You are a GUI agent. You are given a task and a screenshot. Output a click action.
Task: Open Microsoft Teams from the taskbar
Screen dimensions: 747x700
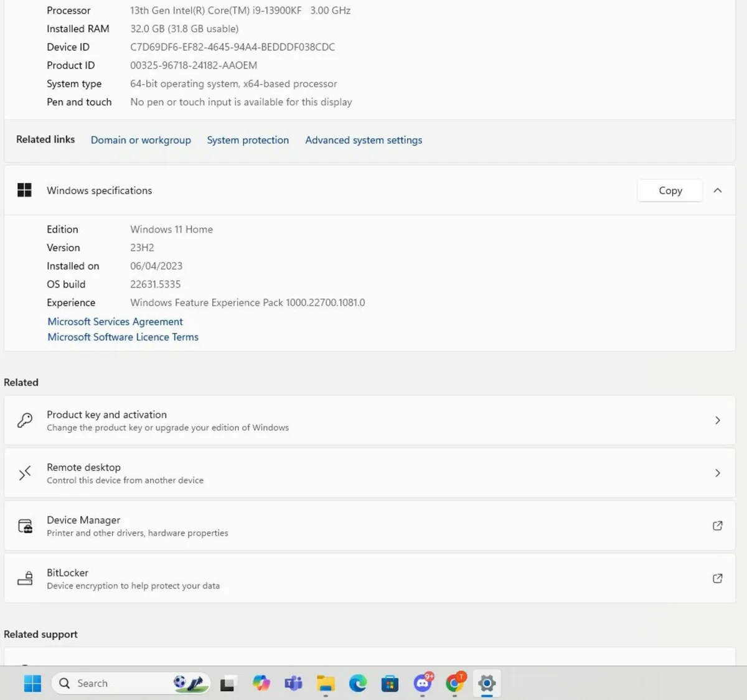pos(293,684)
